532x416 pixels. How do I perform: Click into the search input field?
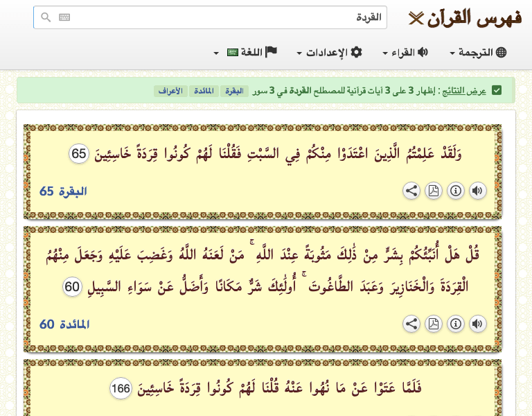(222, 17)
